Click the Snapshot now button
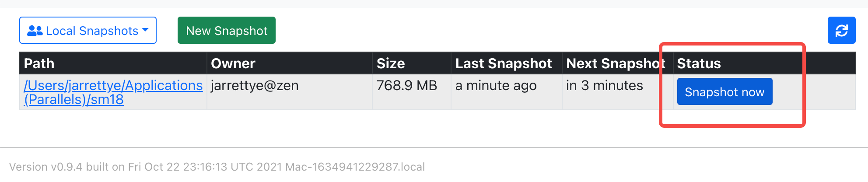 (x=724, y=91)
